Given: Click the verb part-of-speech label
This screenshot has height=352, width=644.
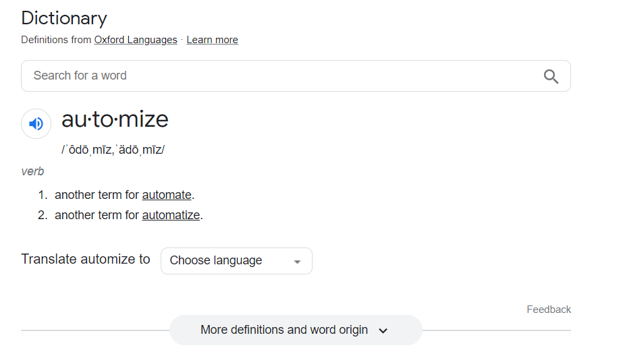Looking at the screenshot, I should [x=32, y=171].
